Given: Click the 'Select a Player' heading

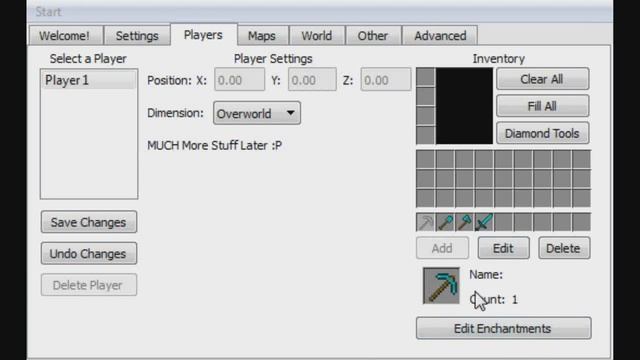Looking at the screenshot, I should click(x=88, y=59).
